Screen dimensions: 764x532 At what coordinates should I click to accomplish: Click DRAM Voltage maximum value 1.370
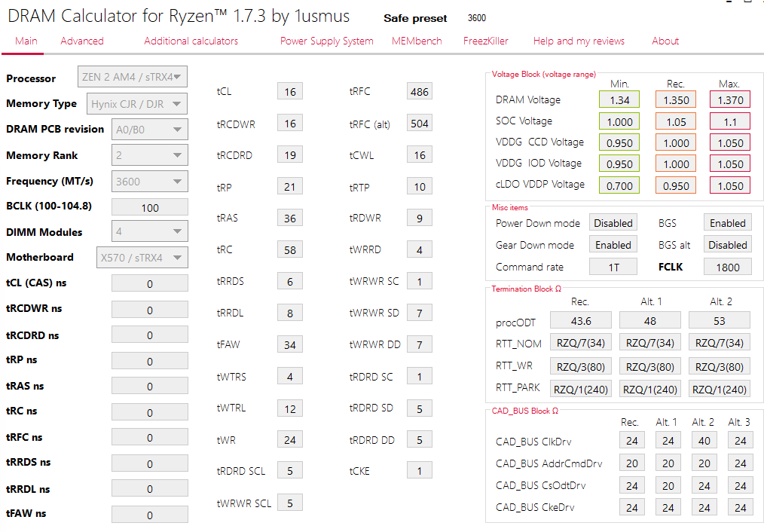pyautogui.click(x=730, y=100)
